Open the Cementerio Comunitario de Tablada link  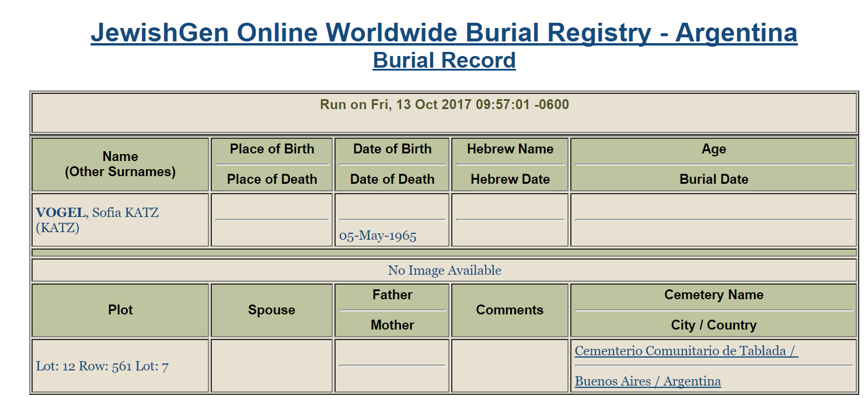(686, 351)
